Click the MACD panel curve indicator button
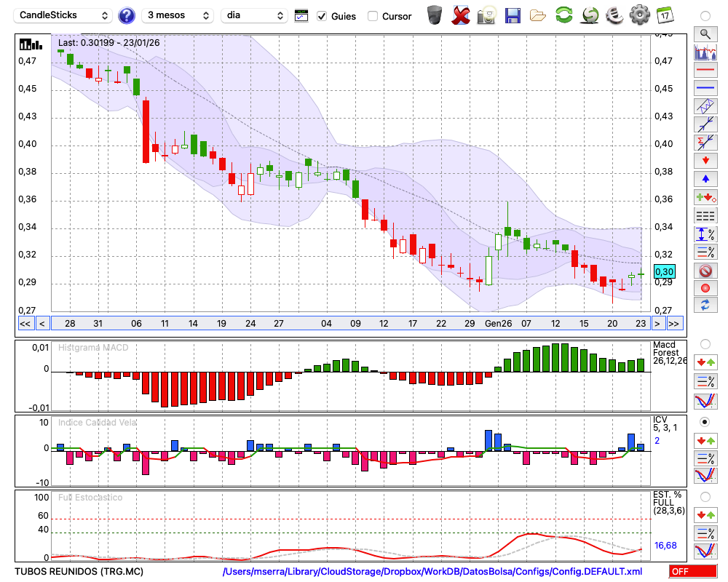This screenshot has height=582, width=728. pyautogui.click(x=705, y=401)
